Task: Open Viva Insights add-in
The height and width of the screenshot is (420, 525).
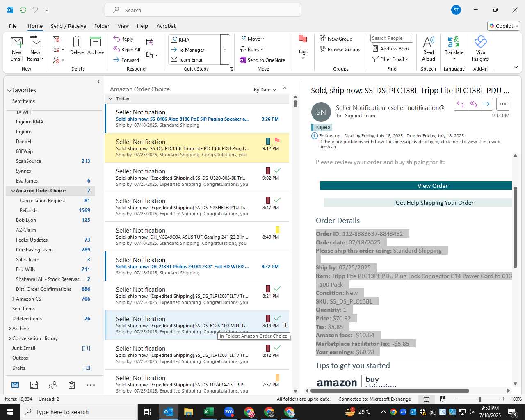Action: pos(480,48)
